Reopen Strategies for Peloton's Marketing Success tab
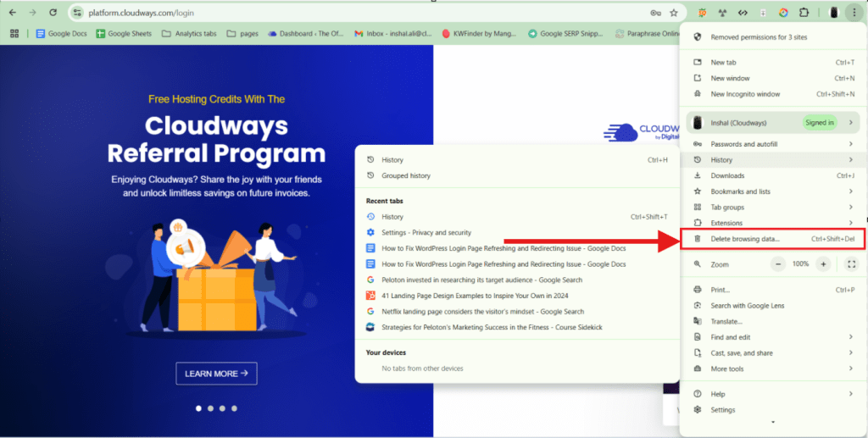Screen dimensions: 868x438 (x=517, y=327)
